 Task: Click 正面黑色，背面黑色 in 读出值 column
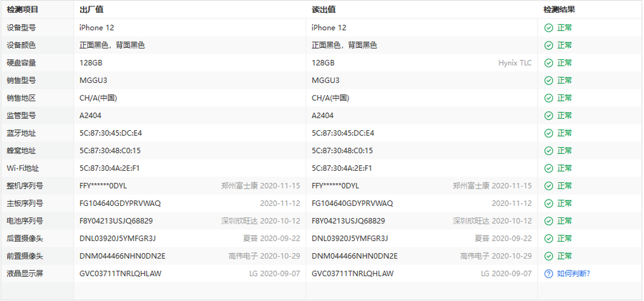[344, 46]
